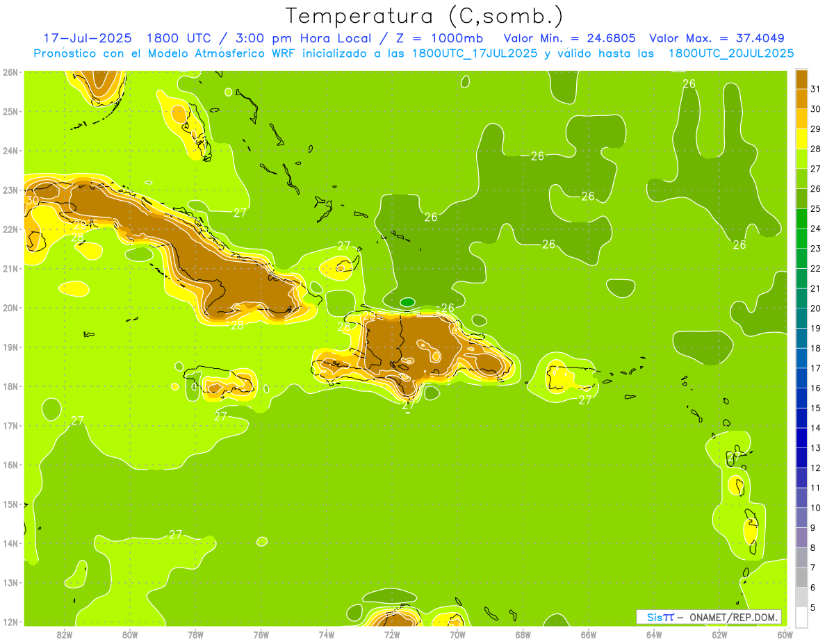Click color bar scale value "8"
Image resolution: width=834 pixels, height=644 pixels.
click(813, 547)
